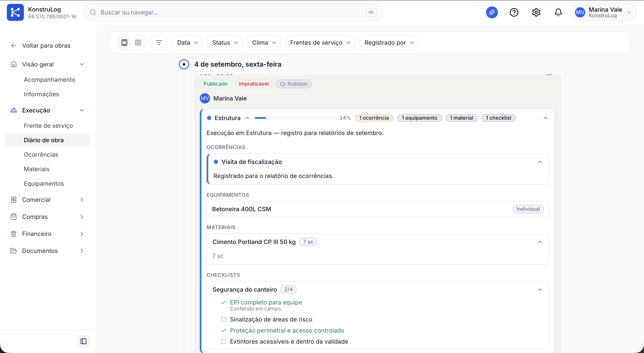Screen dimensions: 644x353
Task: Collapse the Cimento Portland material card
Action: tap(540, 242)
